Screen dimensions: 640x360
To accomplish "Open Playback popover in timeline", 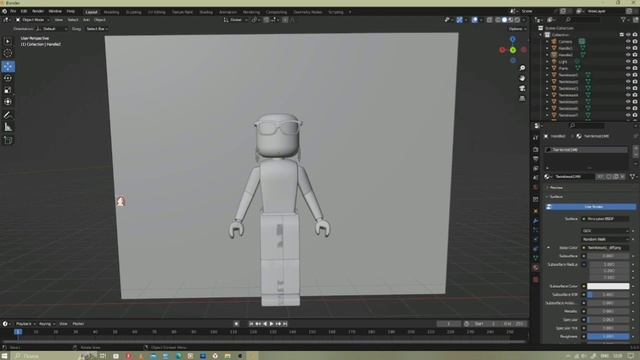I will [25, 324].
